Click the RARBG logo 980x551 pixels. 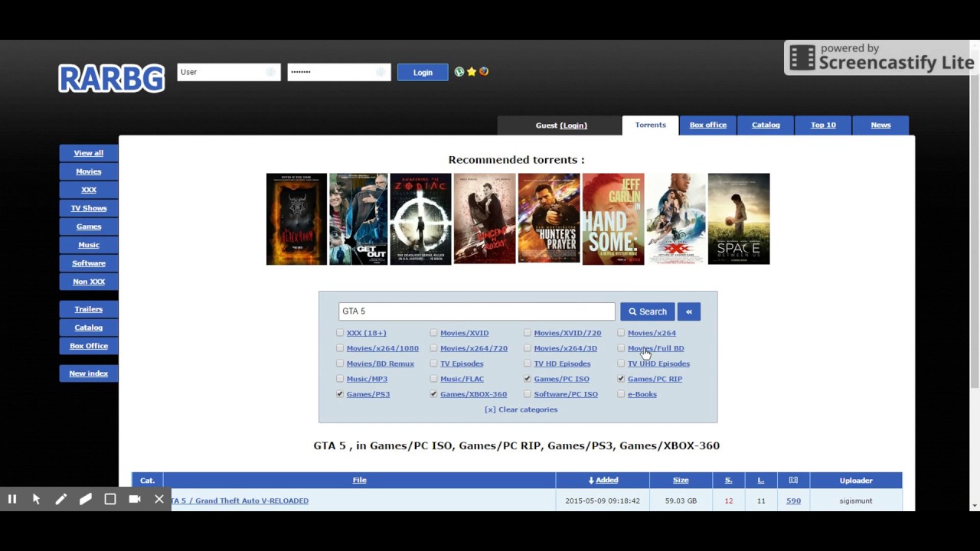(x=112, y=78)
